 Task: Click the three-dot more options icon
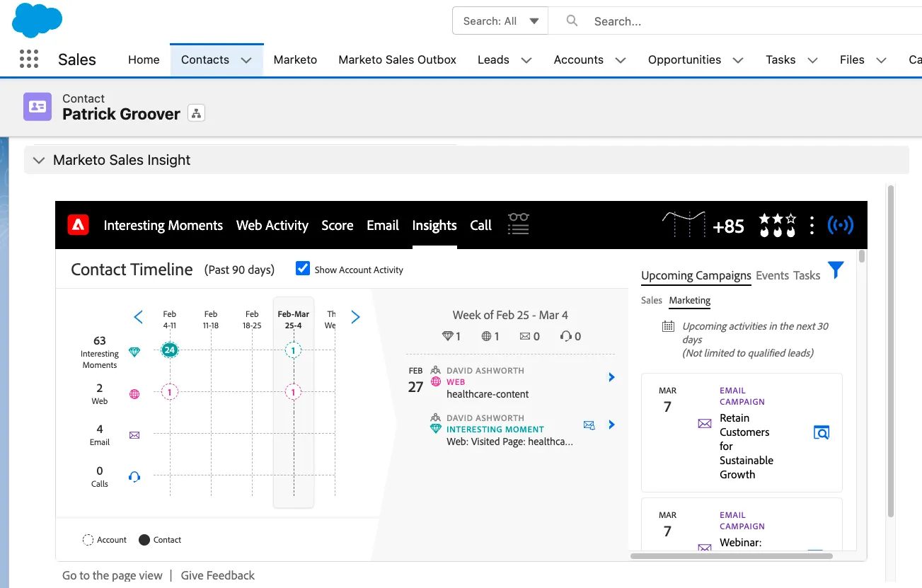[x=812, y=225]
